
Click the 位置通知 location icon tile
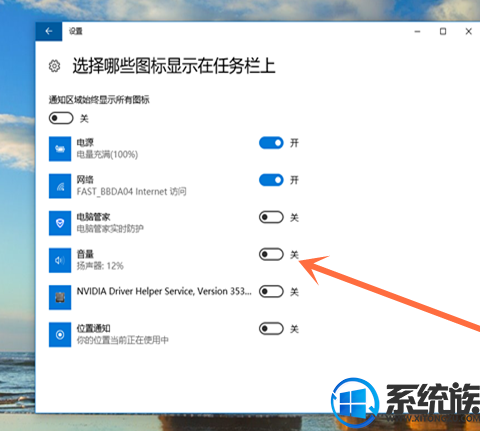point(60,334)
